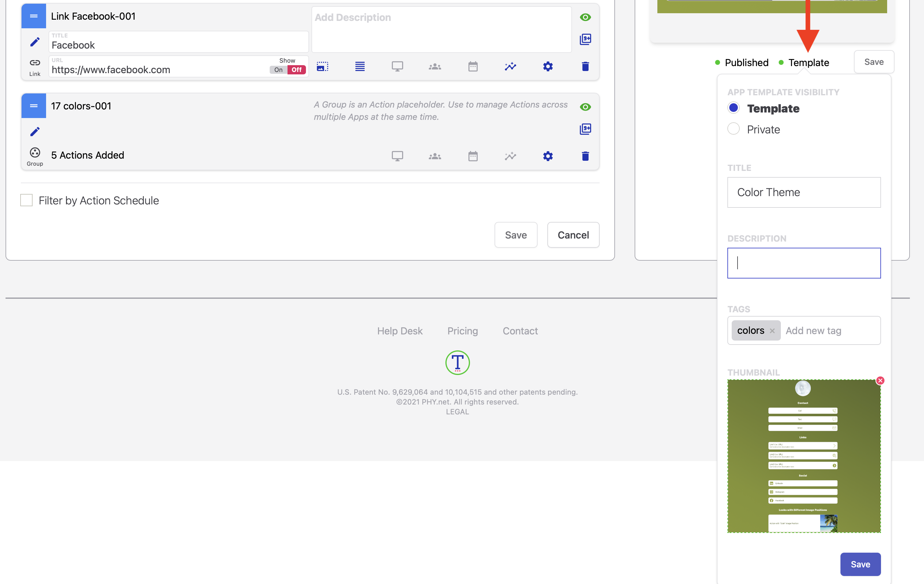
Task: Collapse the Link Facebook-001 action handle
Action: [x=33, y=16]
